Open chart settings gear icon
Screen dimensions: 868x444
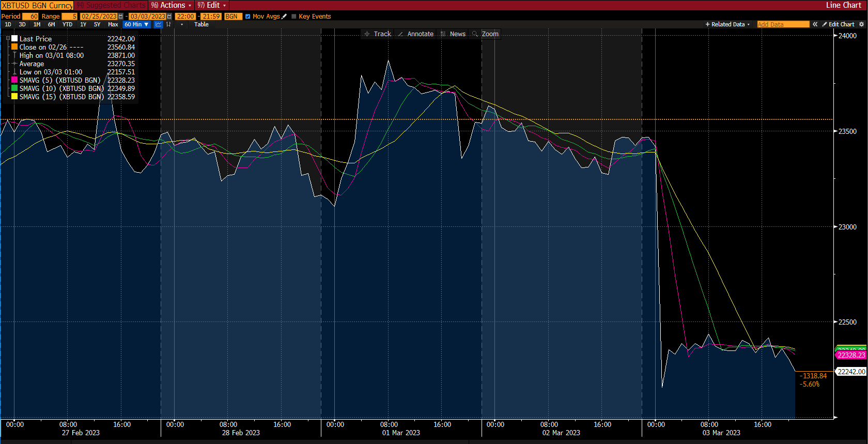[x=861, y=24]
